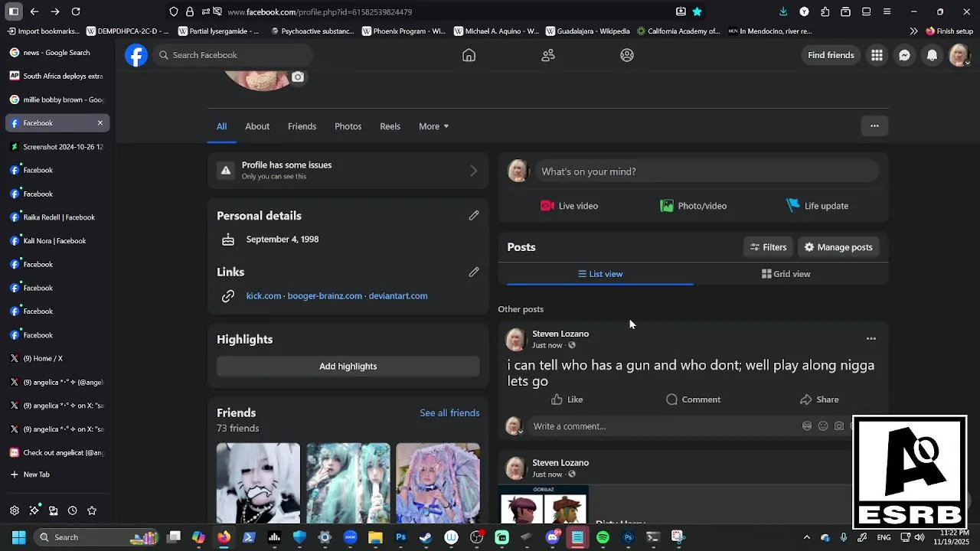This screenshot has width=980, height=551.
Task: Click Find friends button
Action: (x=831, y=55)
